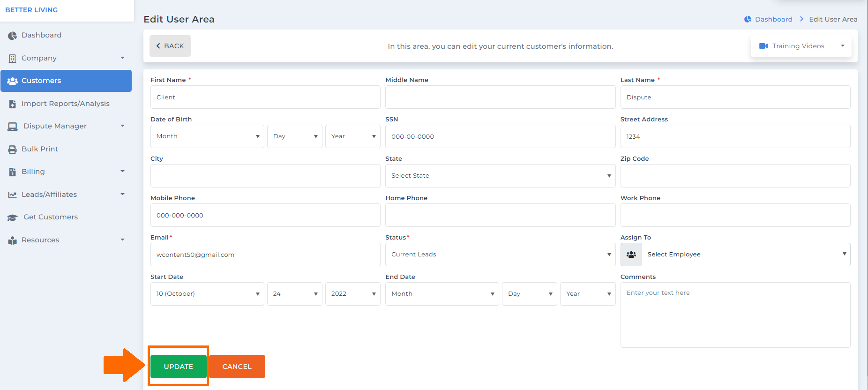The height and width of the screenshot is (390, 868).
Task: Open Start Date year dropdown showing 2022
Action: point(353,294)
